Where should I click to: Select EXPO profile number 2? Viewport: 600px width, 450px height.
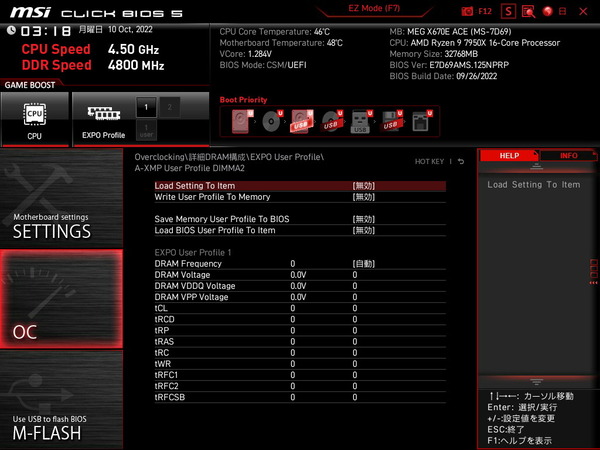170,107
